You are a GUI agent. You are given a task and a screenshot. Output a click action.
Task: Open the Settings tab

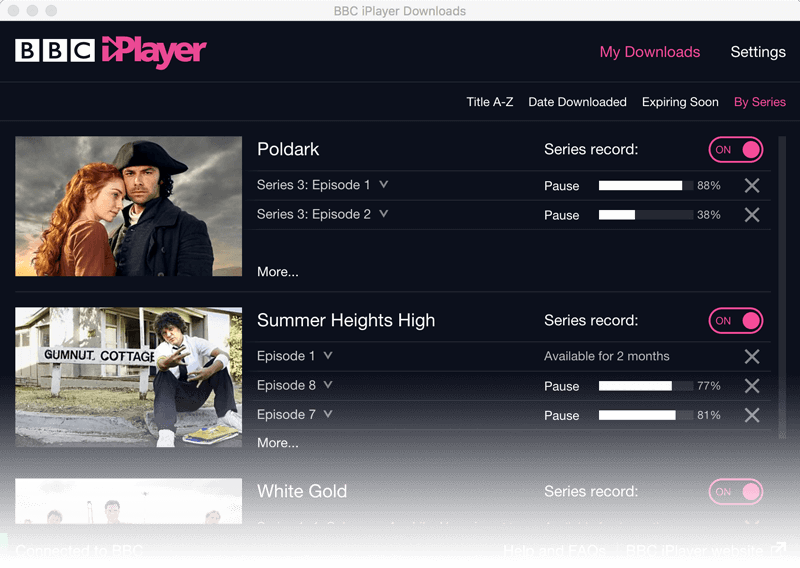757,52
